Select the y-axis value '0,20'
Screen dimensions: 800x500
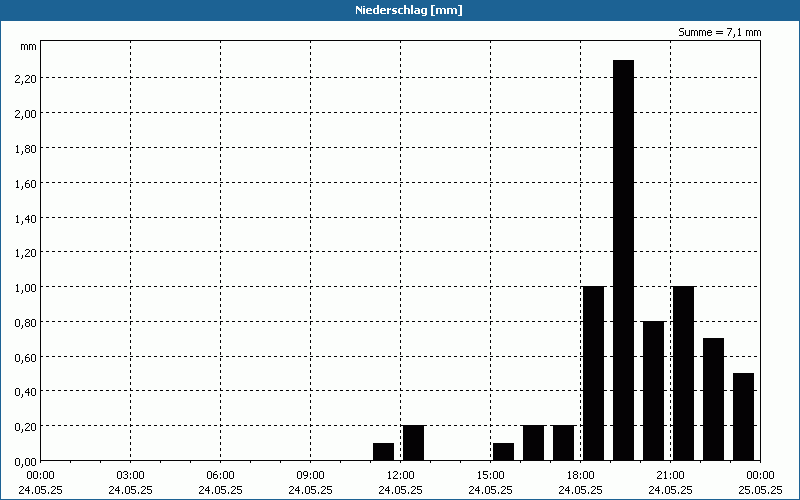tap(26, 427)
